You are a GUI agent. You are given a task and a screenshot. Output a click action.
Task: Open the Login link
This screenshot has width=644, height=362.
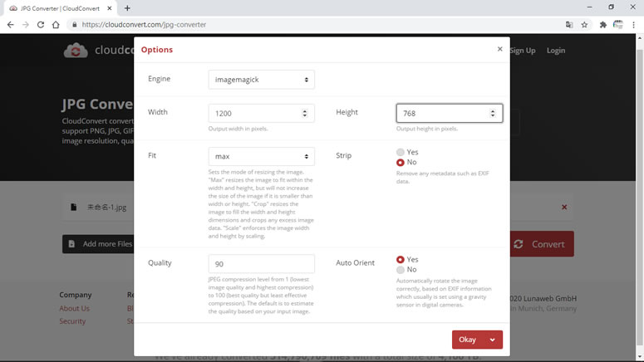tap(556, 51)
